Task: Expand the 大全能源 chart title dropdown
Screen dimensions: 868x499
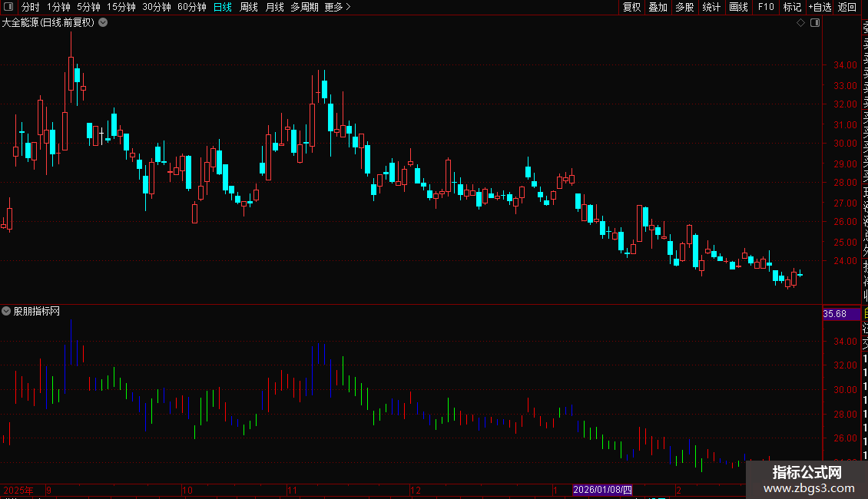Action: (x=103, y=23)
